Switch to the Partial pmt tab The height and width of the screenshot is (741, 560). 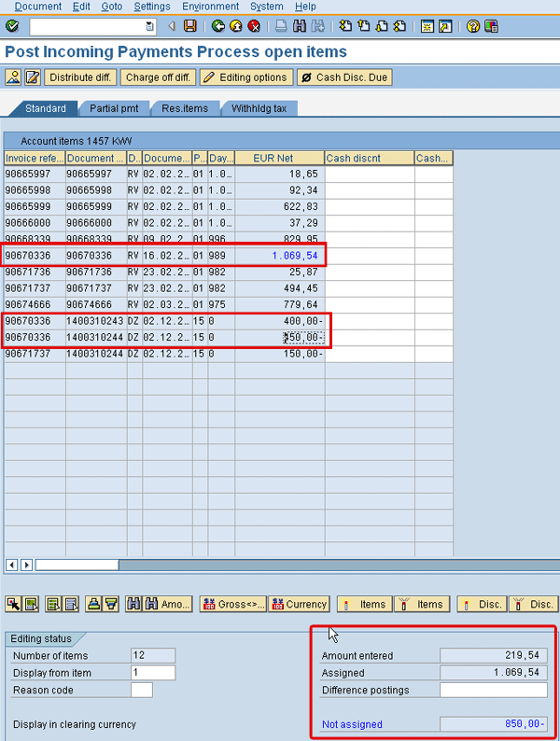point(113,108)
